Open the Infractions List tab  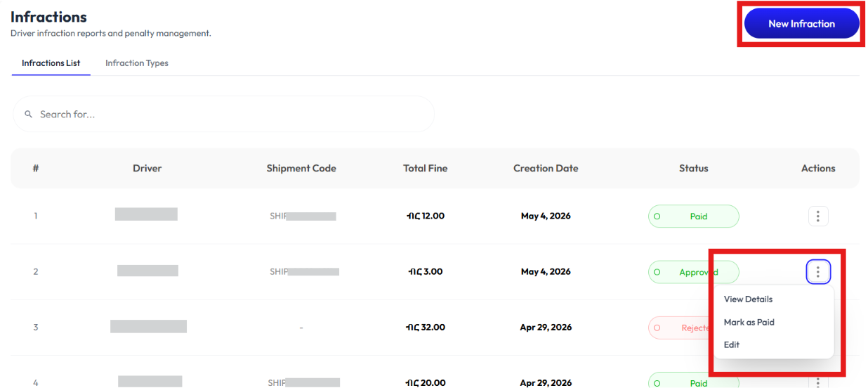click(51, 63)
